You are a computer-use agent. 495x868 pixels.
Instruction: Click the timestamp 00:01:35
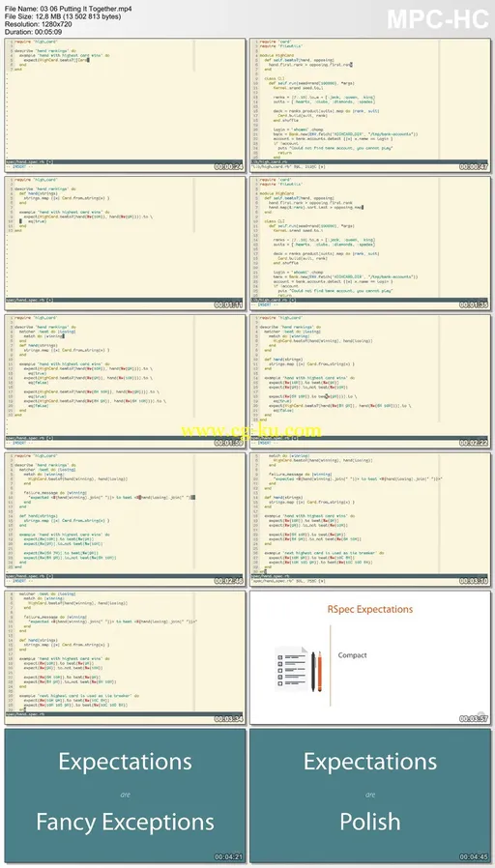(474, 305)
